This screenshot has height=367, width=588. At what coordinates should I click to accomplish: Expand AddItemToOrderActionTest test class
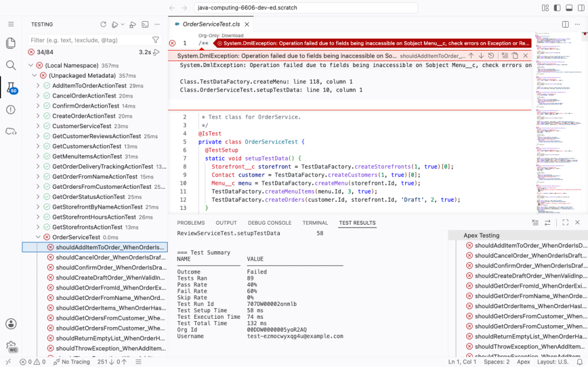(x=38, y=85)
